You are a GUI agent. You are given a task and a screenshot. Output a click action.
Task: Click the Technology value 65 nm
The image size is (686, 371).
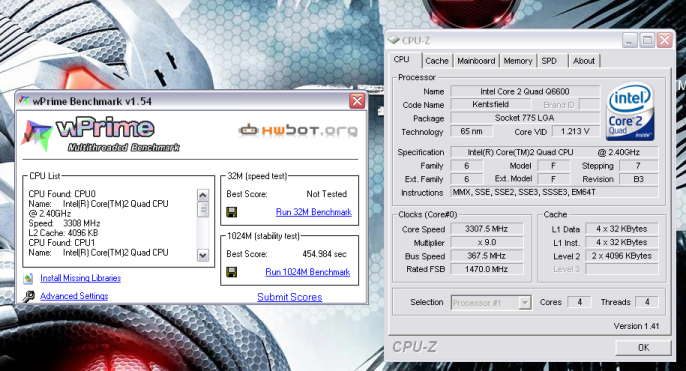click(471, 131)
